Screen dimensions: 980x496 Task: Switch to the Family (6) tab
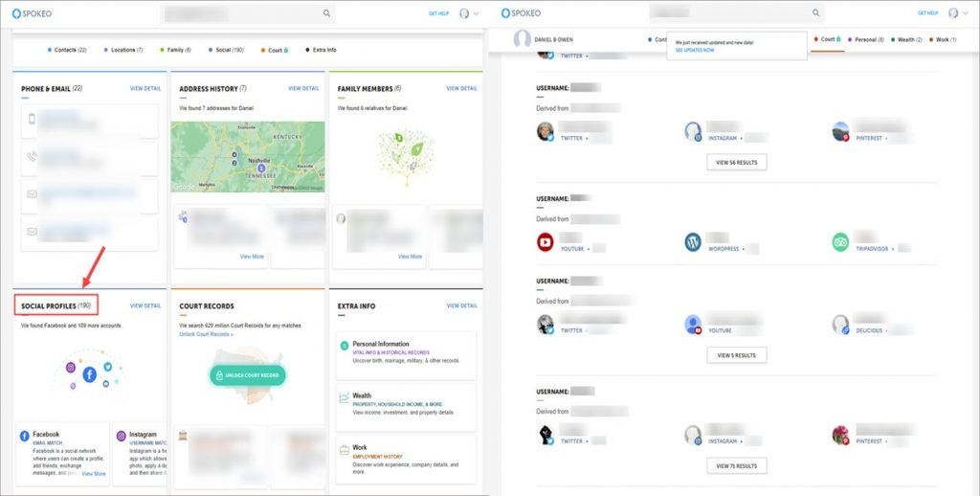[x=176, y=50]
